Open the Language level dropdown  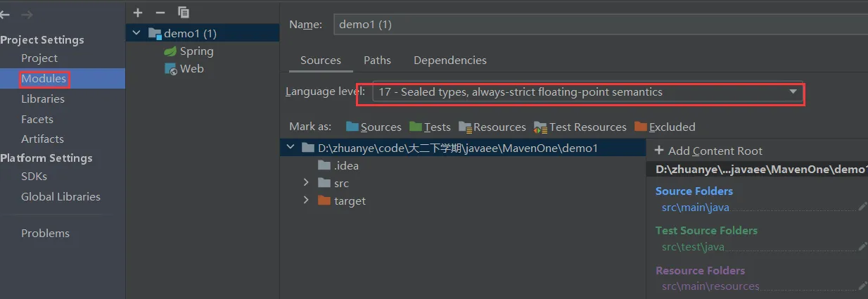pos(793,92)
